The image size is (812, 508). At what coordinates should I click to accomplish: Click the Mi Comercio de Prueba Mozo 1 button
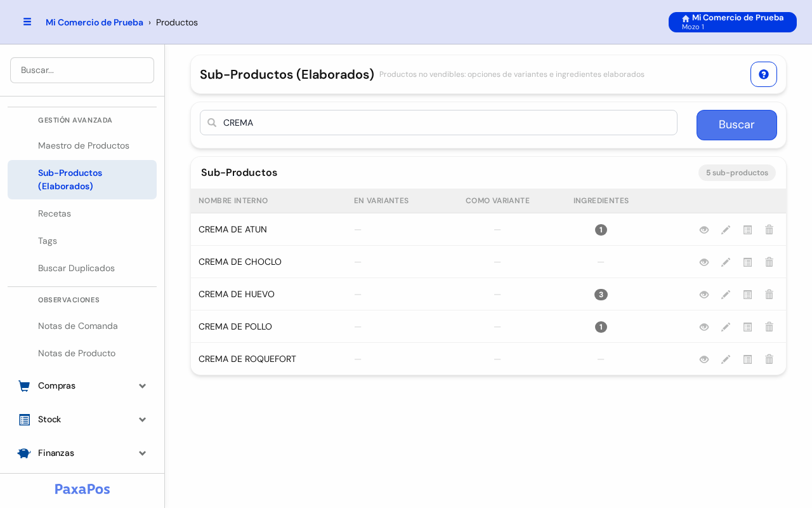click(733, 22)
